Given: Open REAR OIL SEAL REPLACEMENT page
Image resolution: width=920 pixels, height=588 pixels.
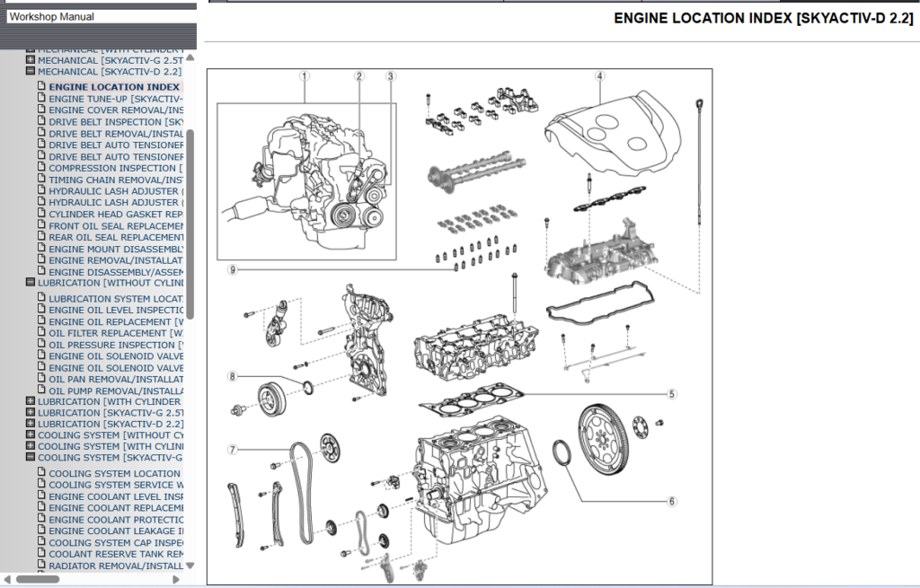Looking at the screenshot, I should coord(116,237).
